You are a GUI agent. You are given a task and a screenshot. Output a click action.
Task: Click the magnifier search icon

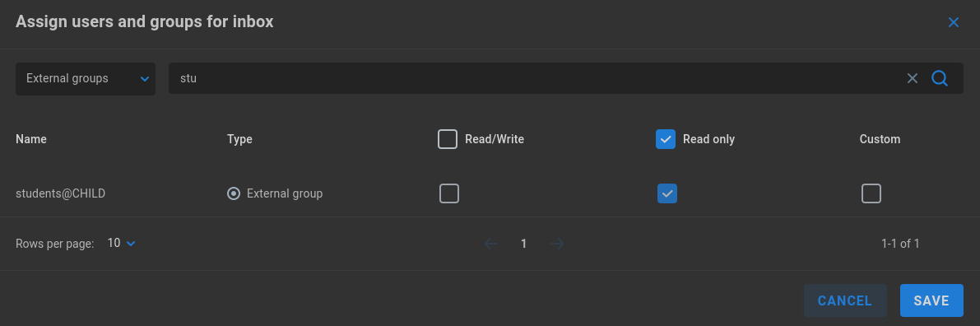[940, 78]
